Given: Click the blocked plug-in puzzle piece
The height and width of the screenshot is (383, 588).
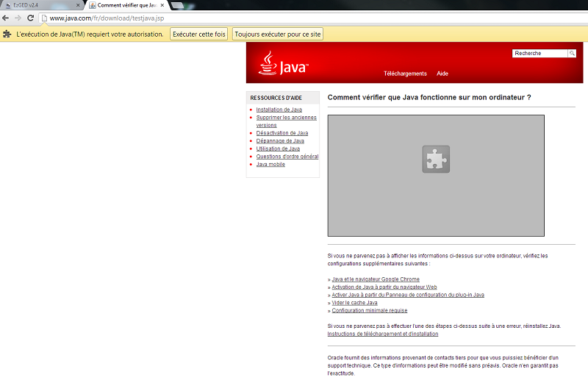Looking at the screenshot, I should tap(436, 159).
